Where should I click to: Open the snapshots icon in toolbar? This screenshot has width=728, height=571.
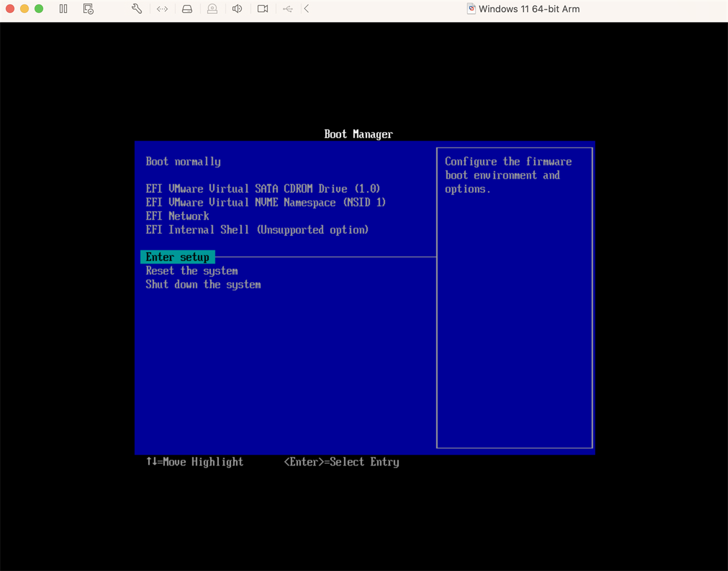pos(88,9)
